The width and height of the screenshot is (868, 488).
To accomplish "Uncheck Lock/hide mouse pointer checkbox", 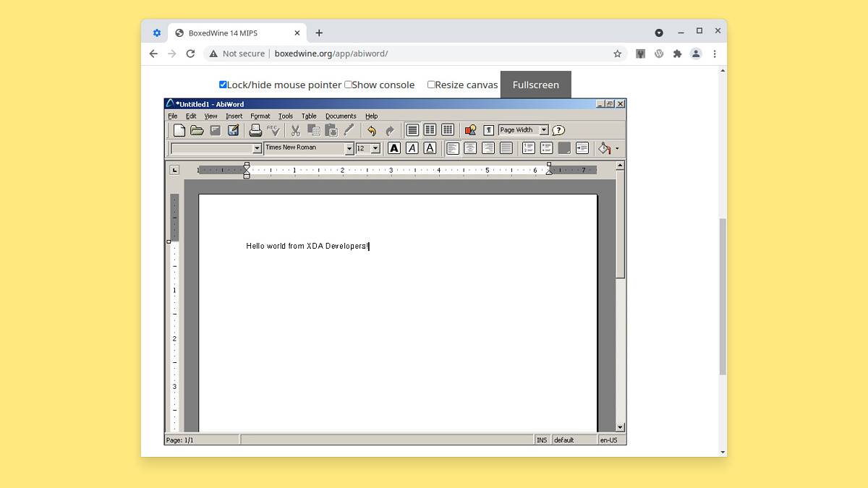I will 223,85.
